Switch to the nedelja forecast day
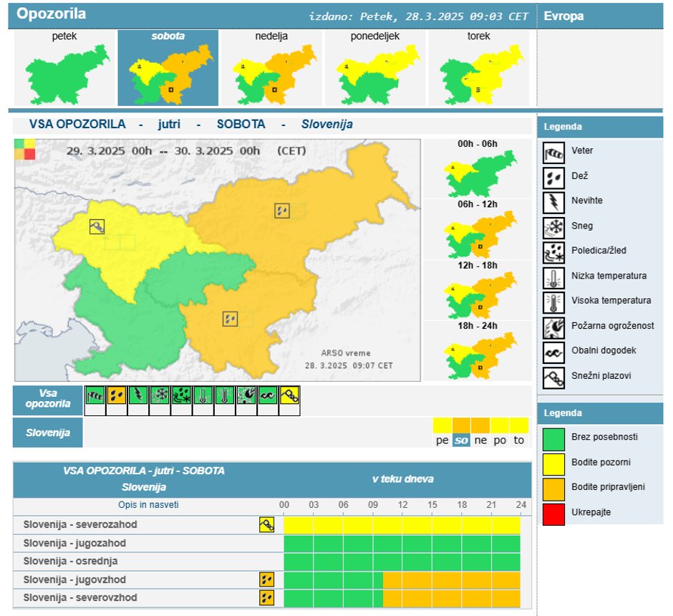 point(271,69)
